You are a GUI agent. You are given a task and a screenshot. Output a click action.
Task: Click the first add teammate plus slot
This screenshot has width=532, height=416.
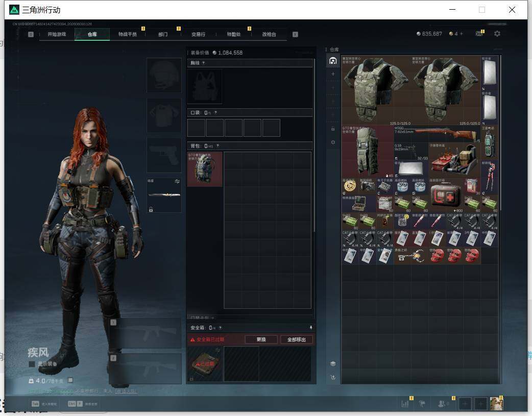click(x=465, y=404)
